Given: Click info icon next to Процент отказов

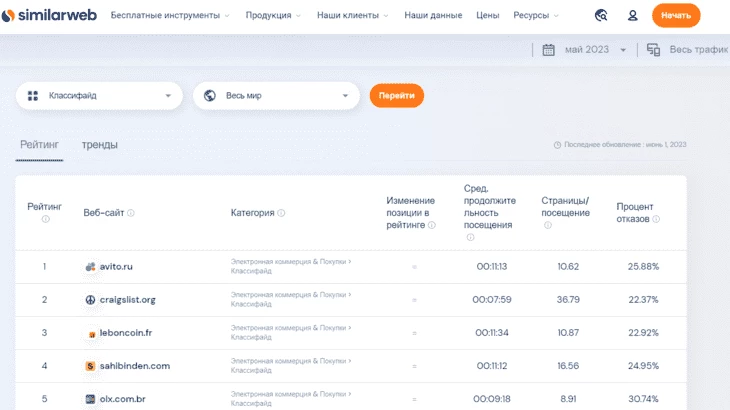Looking at the screenshot, I should 656,219.
